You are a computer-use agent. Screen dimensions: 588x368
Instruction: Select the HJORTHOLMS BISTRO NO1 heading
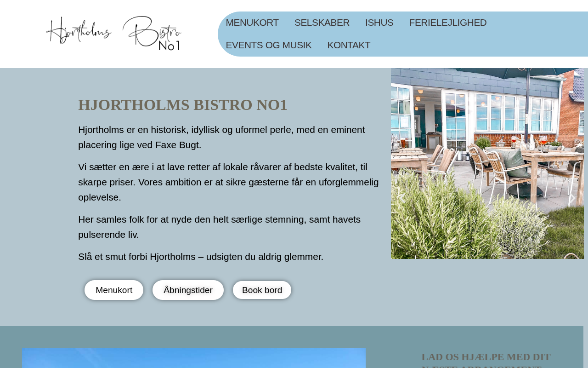click(183, 105)
